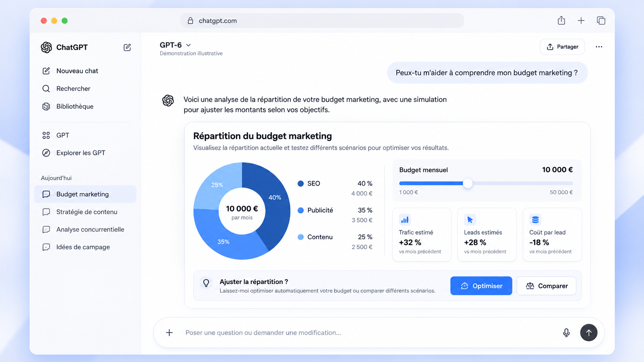Screen dimensions: 644x362
Task: Click the chatgpt.com address bar
Action: (322, 21)
